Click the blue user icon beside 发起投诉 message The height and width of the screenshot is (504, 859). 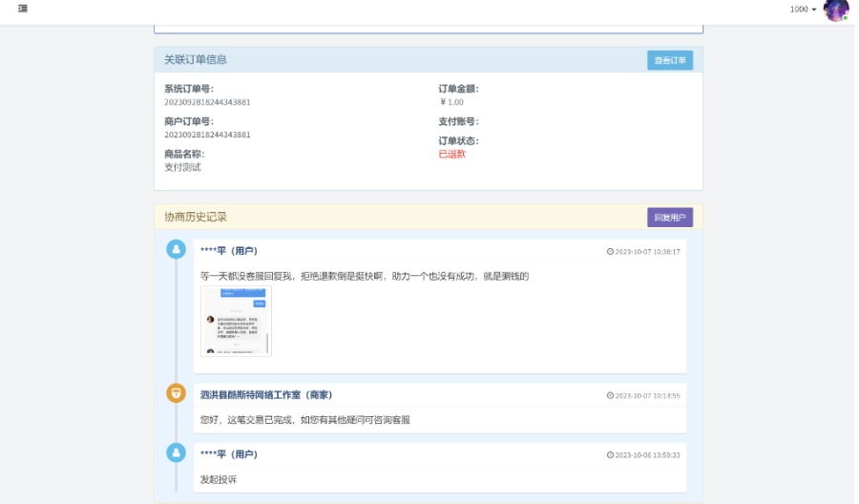177,452
